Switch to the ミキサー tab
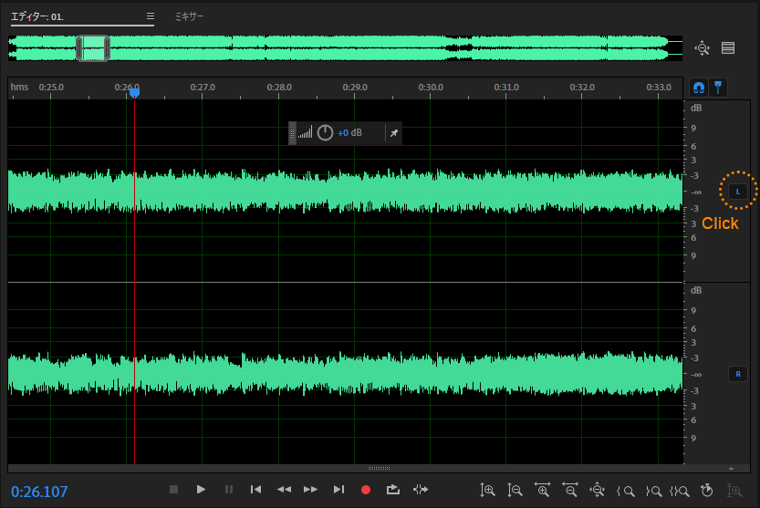760x508 pixels. coord(189,16)
